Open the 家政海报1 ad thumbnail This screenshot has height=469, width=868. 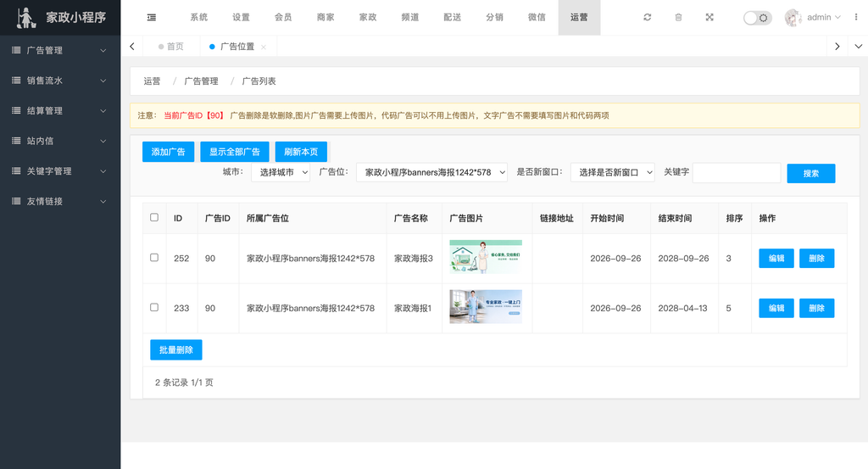coord(486,307)
